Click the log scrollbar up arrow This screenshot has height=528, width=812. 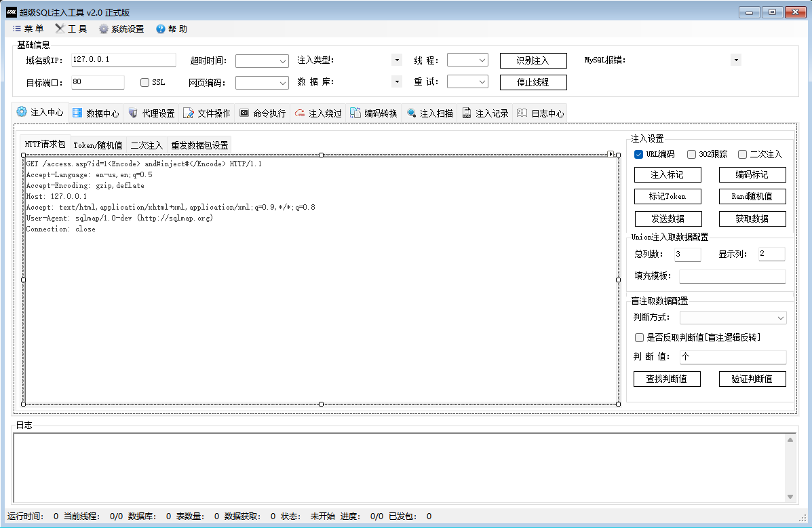[790, 440]
